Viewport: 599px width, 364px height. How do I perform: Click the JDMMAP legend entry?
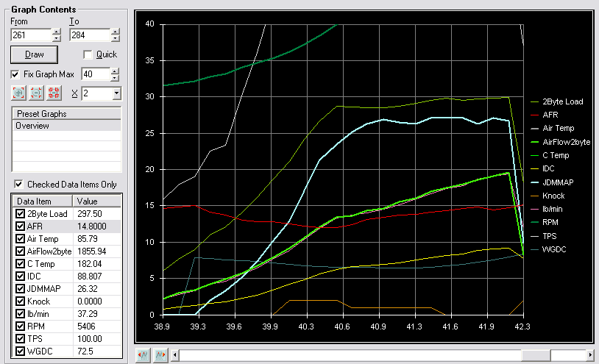[x=552, y=182]
